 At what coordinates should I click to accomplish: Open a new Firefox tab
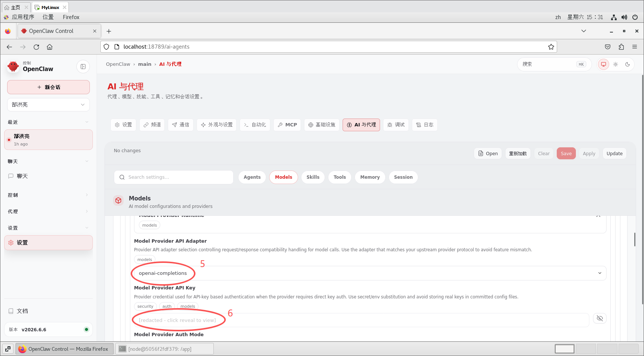109,31
